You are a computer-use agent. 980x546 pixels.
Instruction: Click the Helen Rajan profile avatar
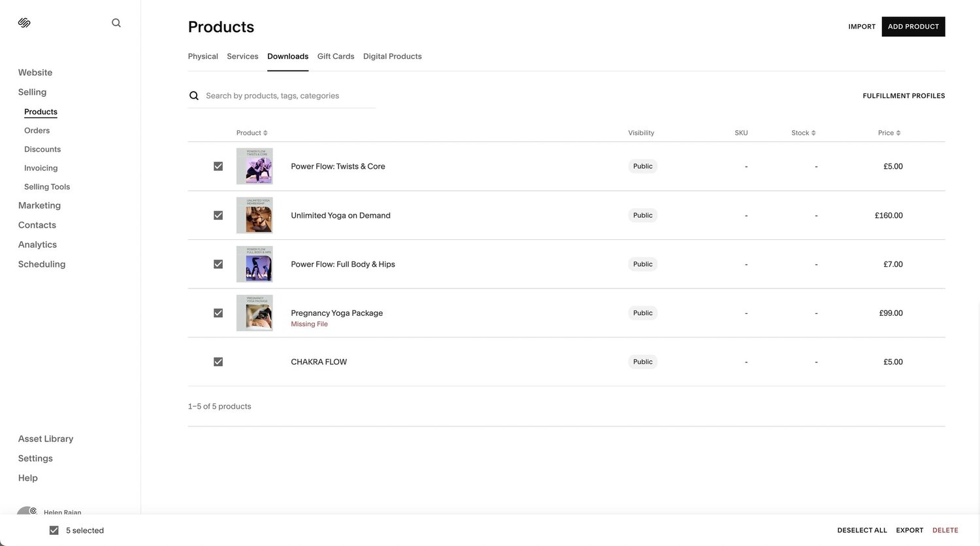[25, 510]
